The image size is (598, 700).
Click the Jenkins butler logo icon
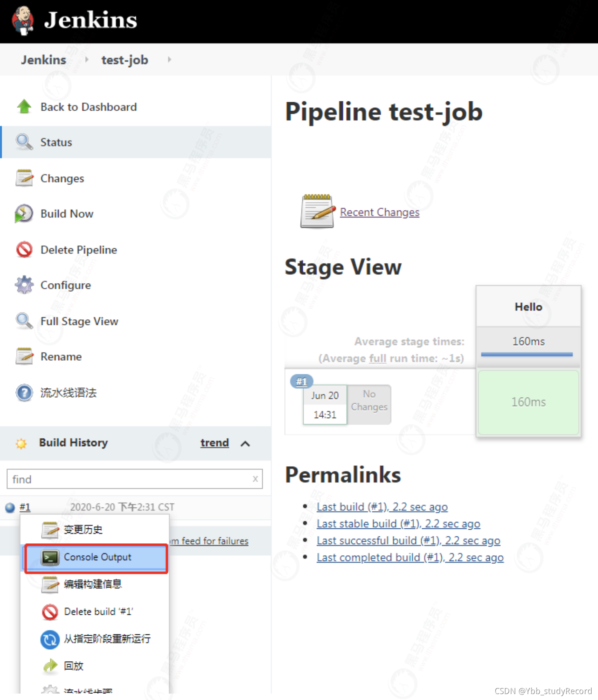point(23,20)
